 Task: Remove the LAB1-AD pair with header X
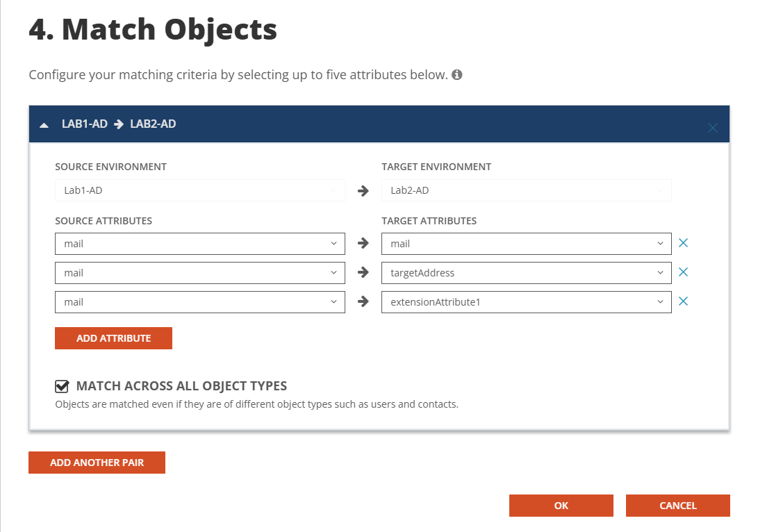coord(712,128)
